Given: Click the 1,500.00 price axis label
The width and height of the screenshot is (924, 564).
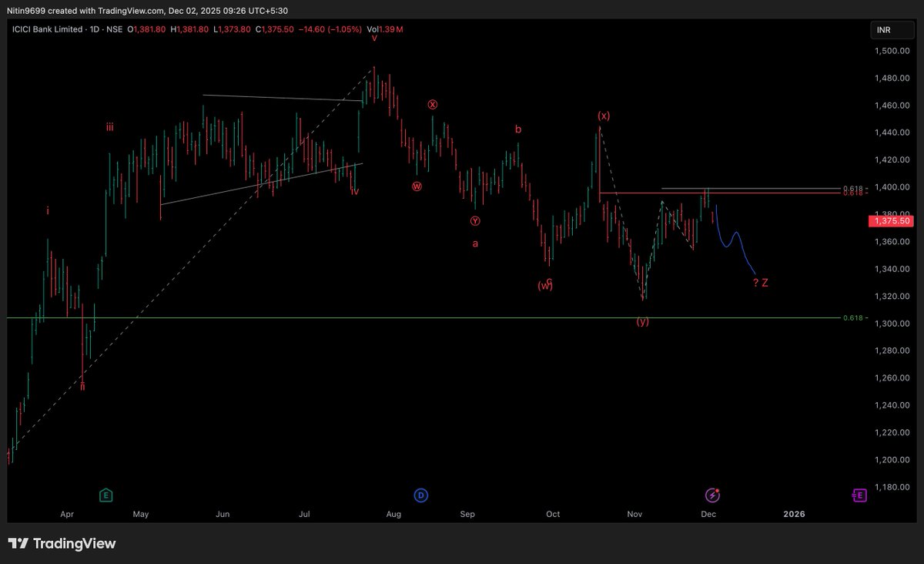Looking at the screenshot, I should click(891, 51).
